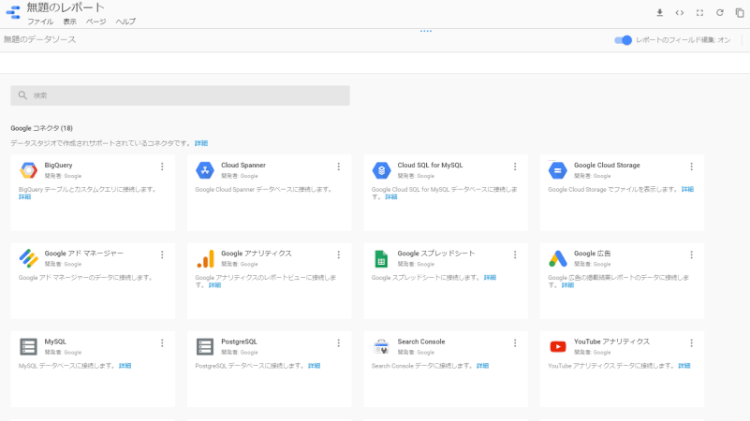Open the embed code icon
Viewport: 750px width, 421px height.
click(680, 13)
